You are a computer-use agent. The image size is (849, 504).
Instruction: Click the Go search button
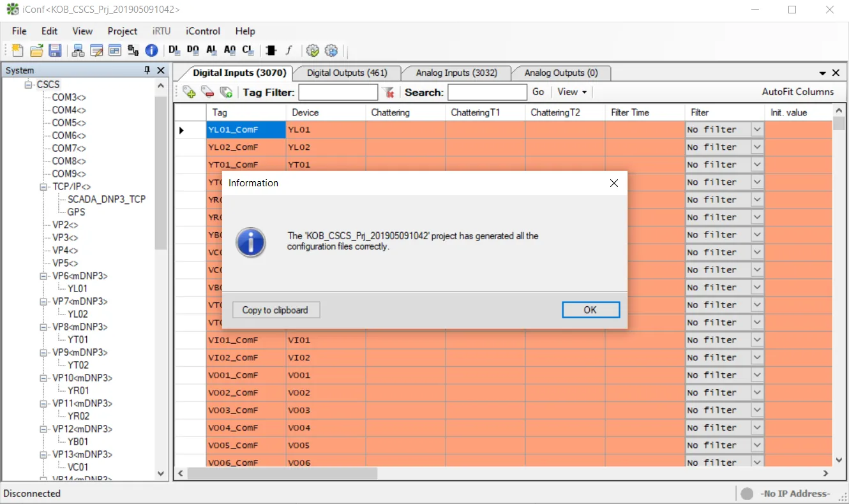[x=538, y=92]
